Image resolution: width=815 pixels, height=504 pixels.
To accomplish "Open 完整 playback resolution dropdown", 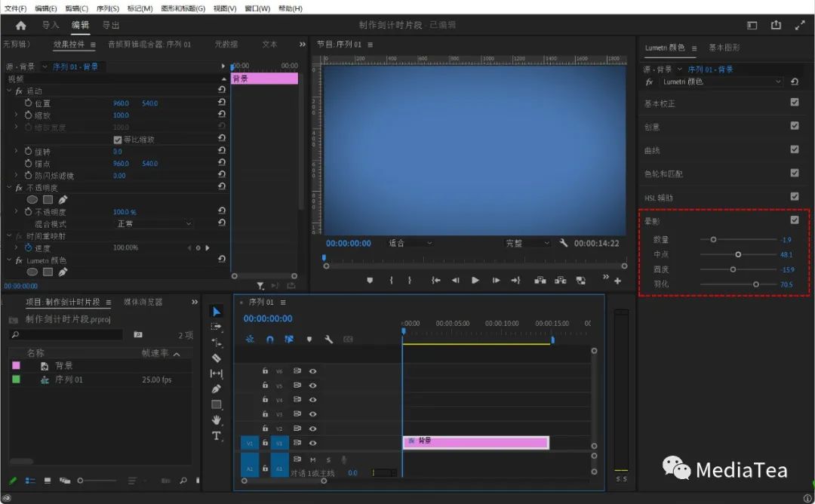I will pos(527,243).
